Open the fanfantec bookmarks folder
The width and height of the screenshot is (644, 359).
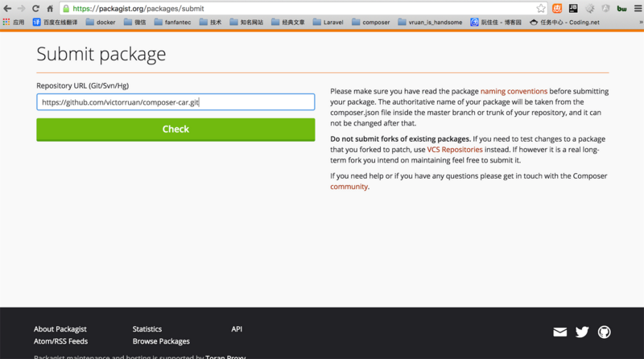click(x=173, y=23)
